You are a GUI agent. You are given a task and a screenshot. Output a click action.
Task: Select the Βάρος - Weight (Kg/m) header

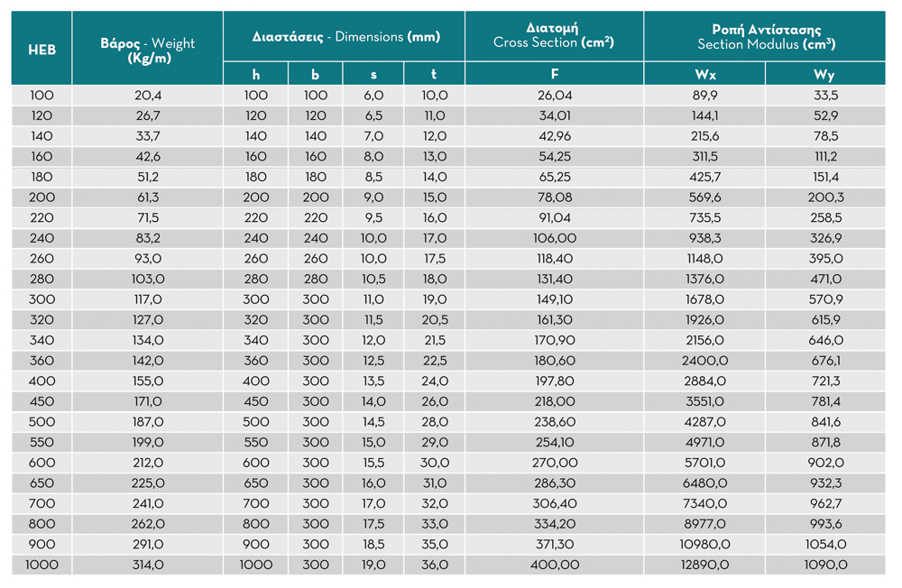tap(147, 49)
